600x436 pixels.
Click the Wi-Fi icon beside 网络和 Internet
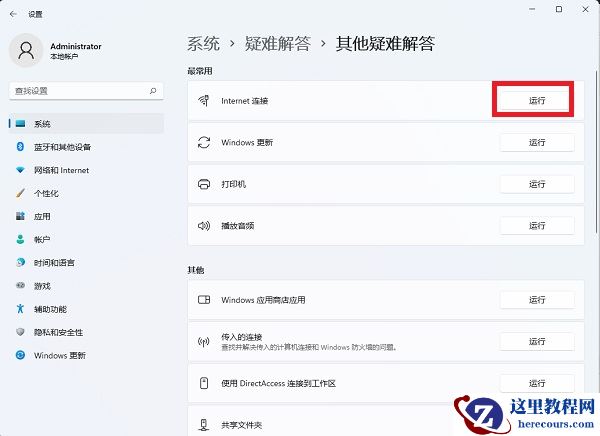click(x=20, y=170)
